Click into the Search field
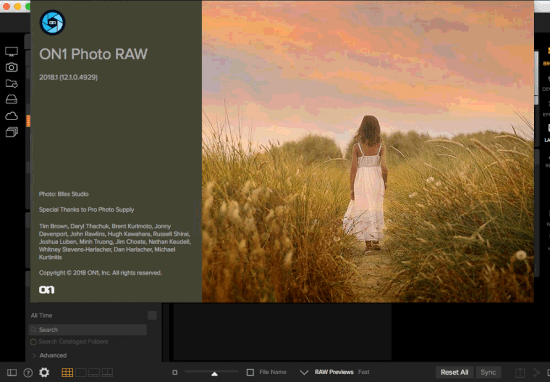The image size is (550, 382). coord(88,330)
